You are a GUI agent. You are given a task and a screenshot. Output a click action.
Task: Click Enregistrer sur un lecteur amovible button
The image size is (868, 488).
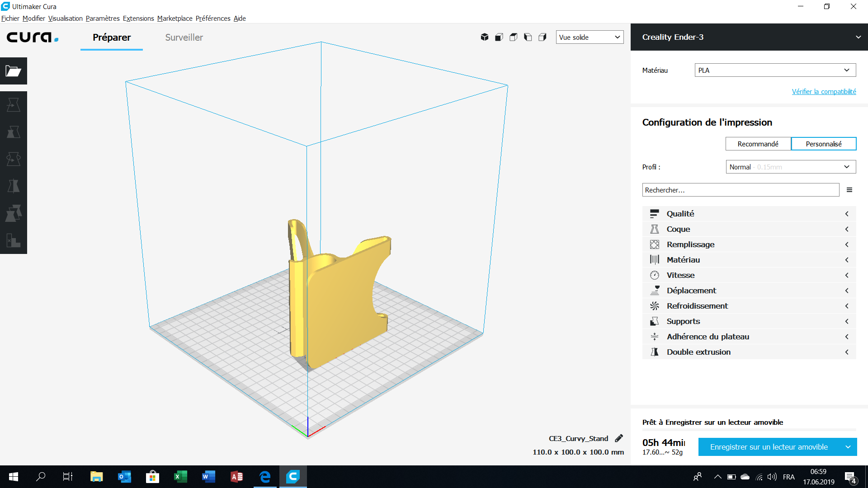click(x=769, y=447)
